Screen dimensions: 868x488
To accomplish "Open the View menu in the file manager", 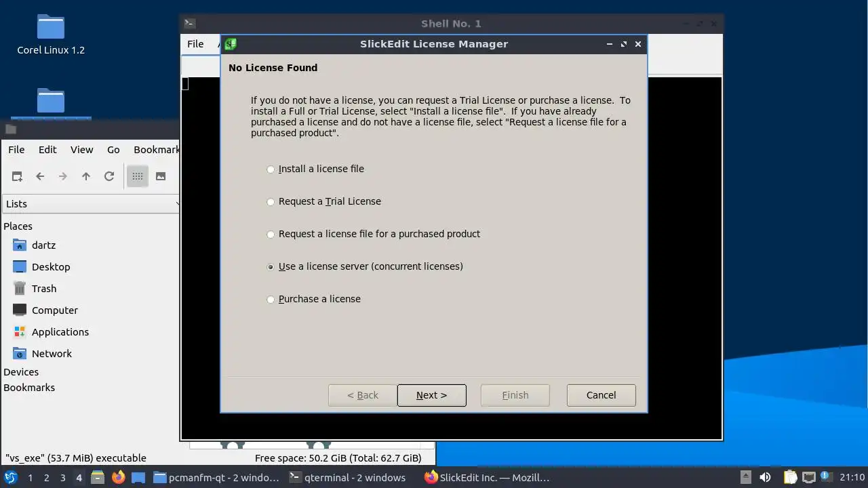I will point(81,150).
